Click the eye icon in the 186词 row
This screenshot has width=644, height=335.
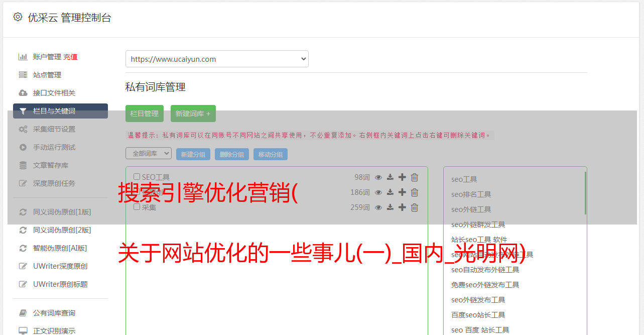(378, 192)
